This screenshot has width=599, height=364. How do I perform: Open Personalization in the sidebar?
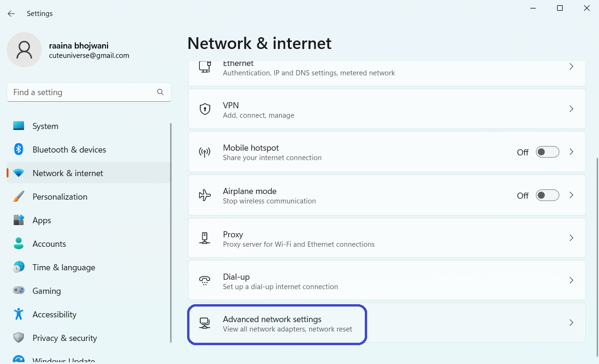(x=60, y=197)
